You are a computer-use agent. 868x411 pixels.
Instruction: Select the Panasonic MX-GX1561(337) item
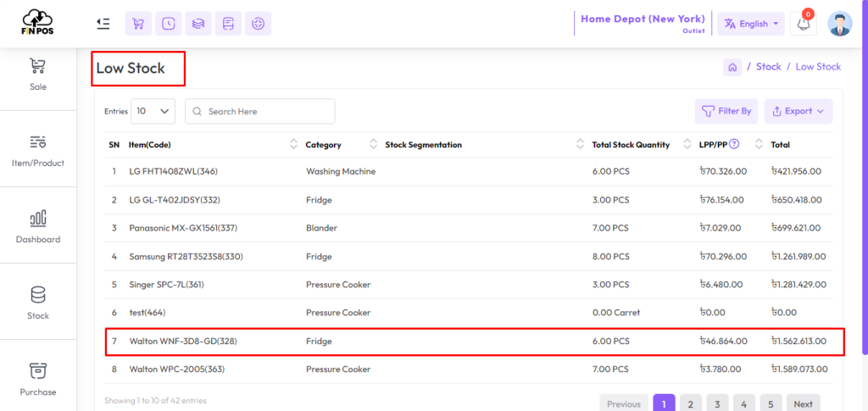[183, 228]
